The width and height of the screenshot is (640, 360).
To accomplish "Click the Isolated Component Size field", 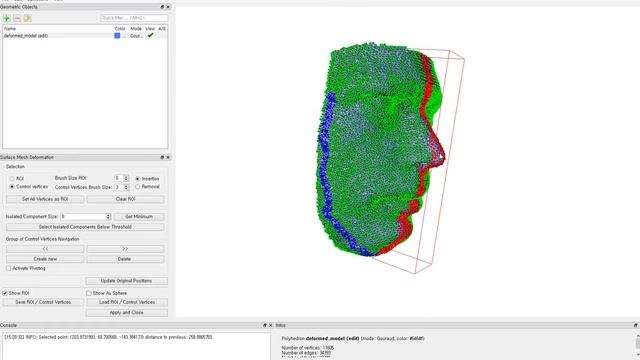I will coord(83,217).
